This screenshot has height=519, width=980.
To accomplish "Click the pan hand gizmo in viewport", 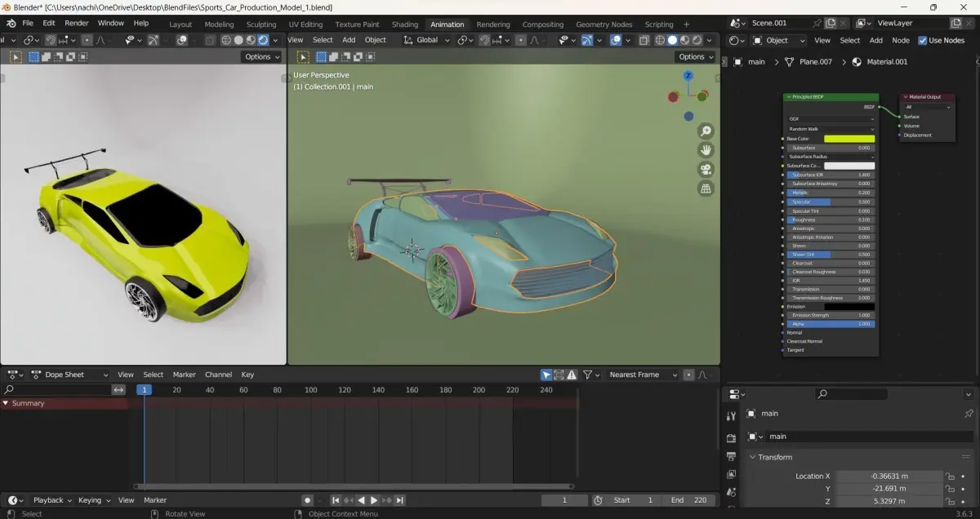I will point(706,150).
